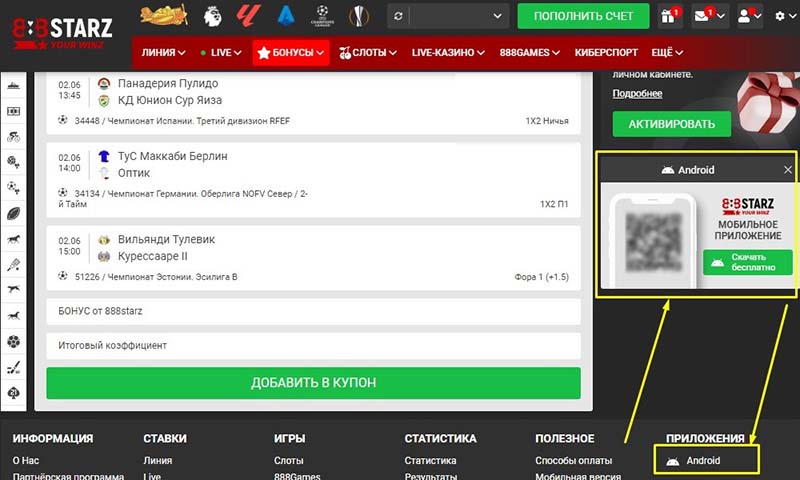Select the volleyball with trophy sidebar icon

point(14,162)
